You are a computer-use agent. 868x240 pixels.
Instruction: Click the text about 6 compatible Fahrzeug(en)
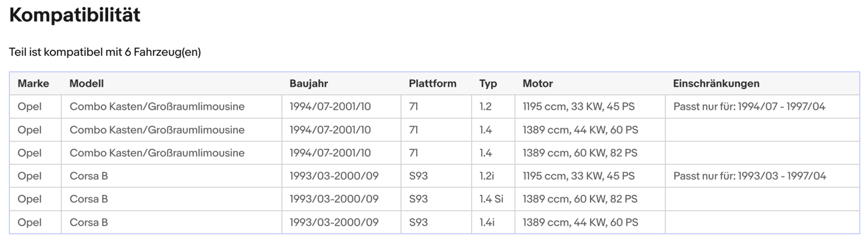tap(105, 52)
